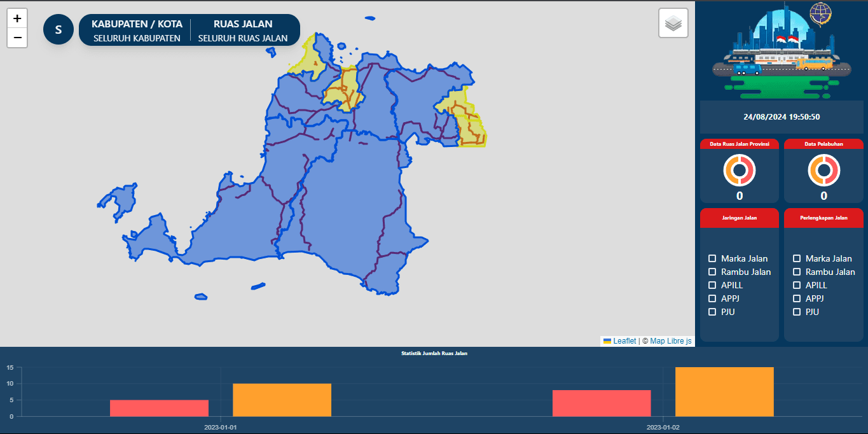Open the Ruas Jalan selector
Screen dimensions: 868x434
243,30
